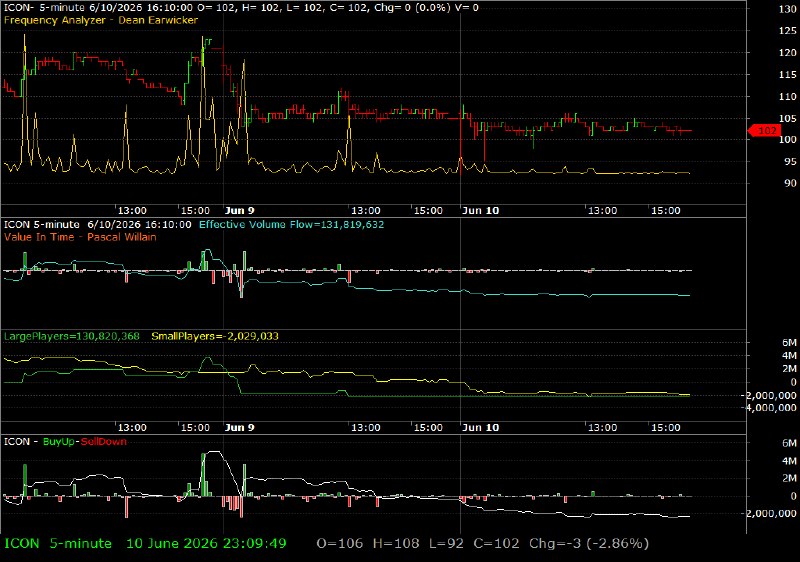The height and width of the screenshot is (562, 800).
Task: Click '10 June 2026 23:09:49' timestamp
Action: (x=206, y=544)
